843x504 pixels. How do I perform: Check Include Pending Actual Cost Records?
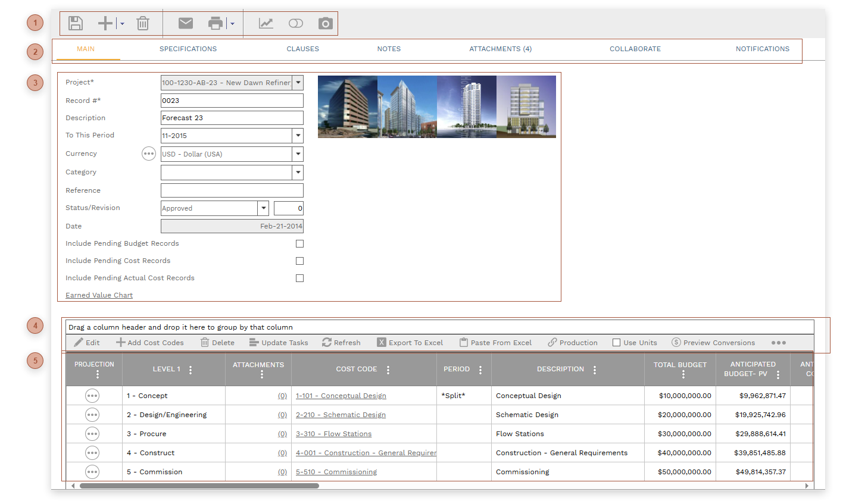tap(299, 278)
